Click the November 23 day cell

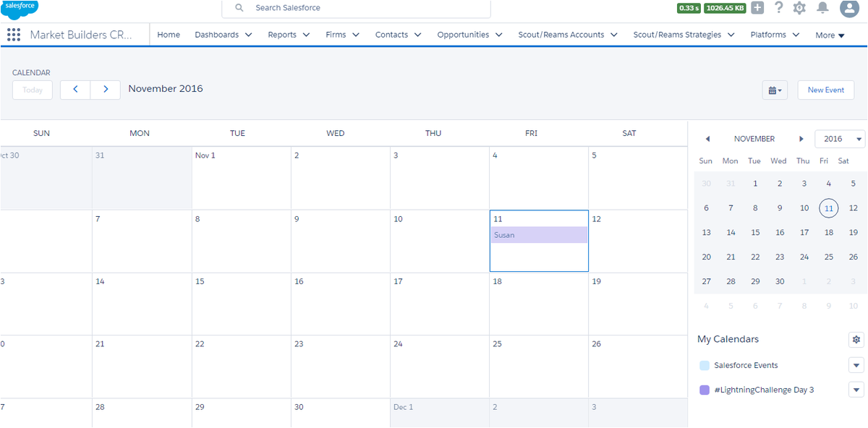click(x=341, y=367)
